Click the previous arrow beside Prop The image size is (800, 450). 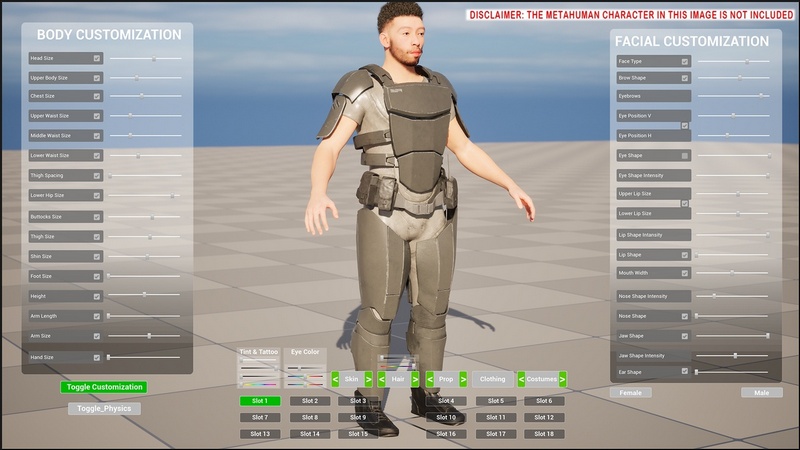click(x=430, y=380)
